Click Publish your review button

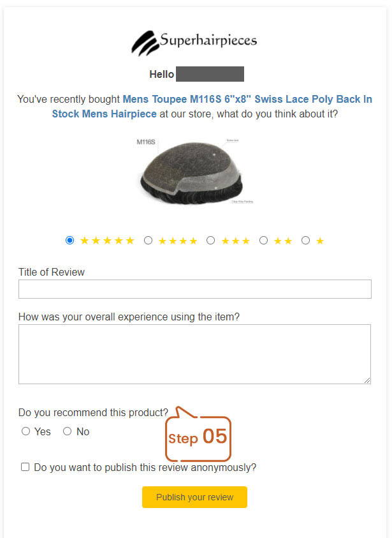194,497
